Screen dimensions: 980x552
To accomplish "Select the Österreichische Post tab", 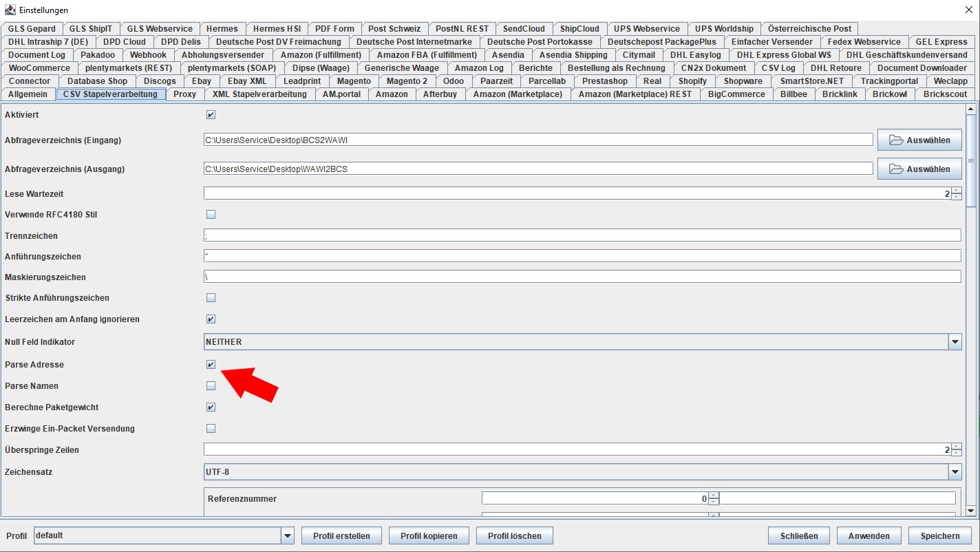I will point(809,29).
